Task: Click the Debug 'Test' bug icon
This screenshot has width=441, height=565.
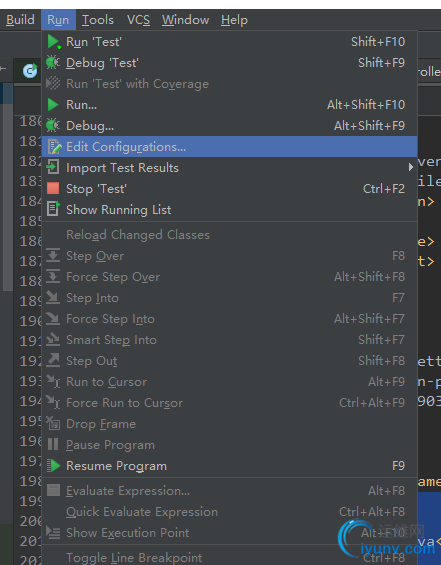Action: pos(53,63)
